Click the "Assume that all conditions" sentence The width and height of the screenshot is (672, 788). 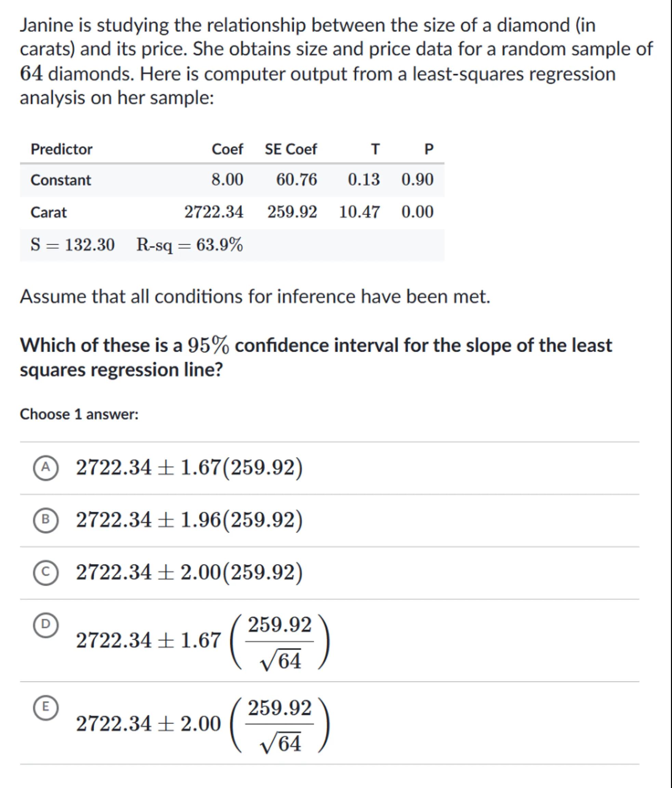[x=255, y=296]
